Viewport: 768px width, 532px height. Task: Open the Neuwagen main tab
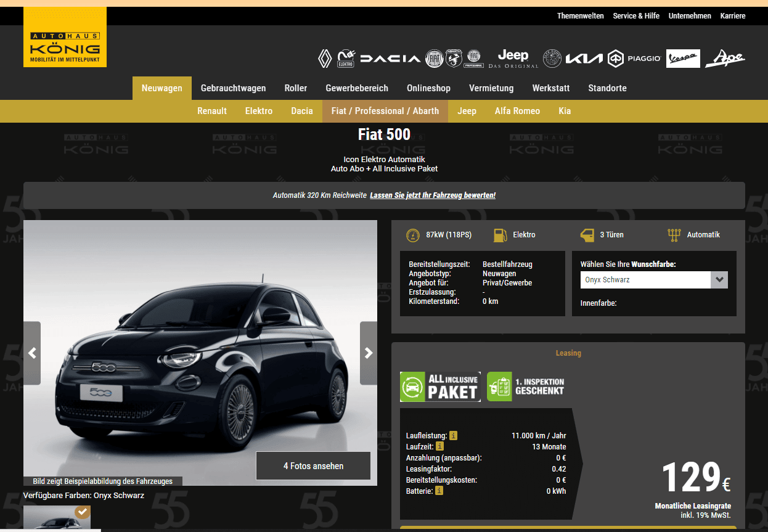162,88
